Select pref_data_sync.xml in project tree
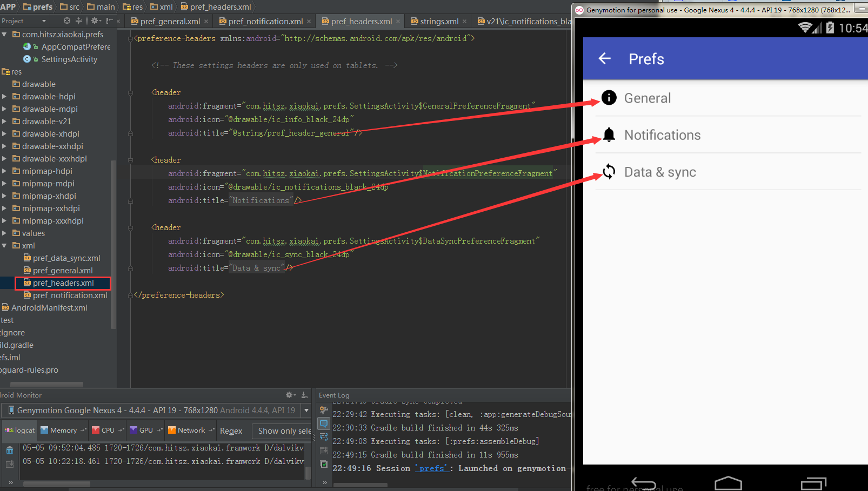Image resolution: width=868 pixels, height=491 pixels. tap(66, 258)
